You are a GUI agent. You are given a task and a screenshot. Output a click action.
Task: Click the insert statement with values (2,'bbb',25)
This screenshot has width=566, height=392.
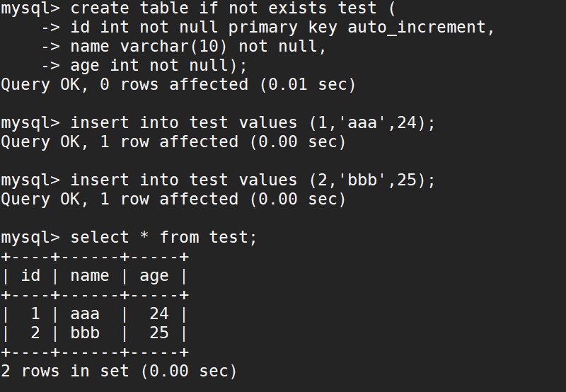[253, 180]
